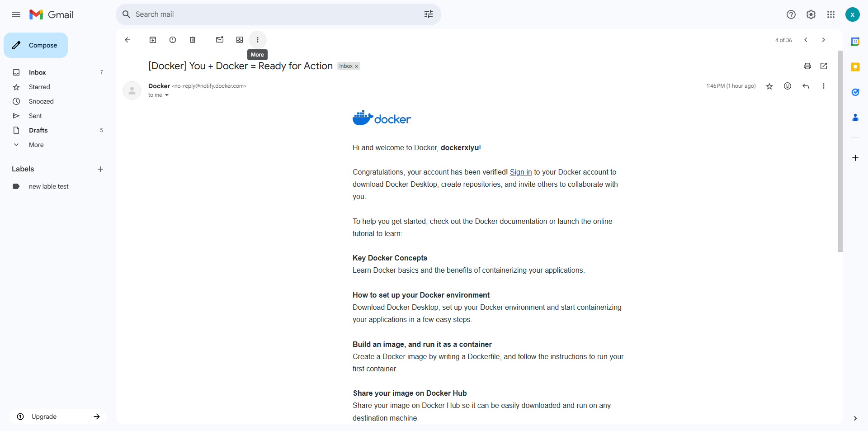The height and width of the screenshot is (431, 868).
Task: Mark the email as unread
Action: [x=220, y=40]
